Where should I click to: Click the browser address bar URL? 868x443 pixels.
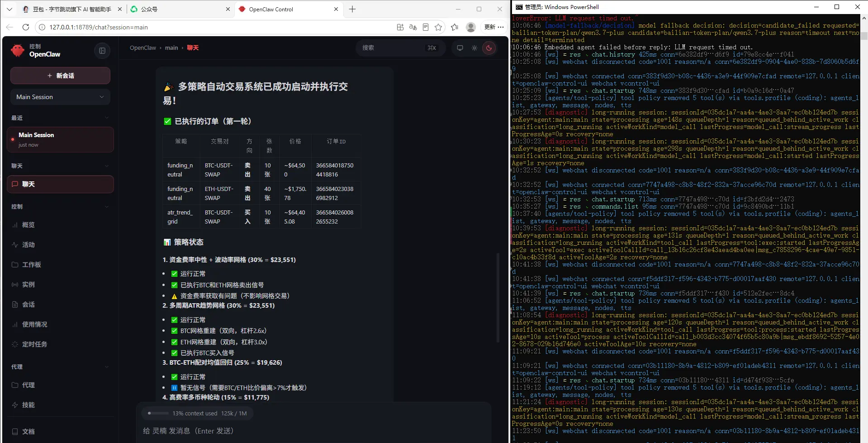[x=99, y=27]
